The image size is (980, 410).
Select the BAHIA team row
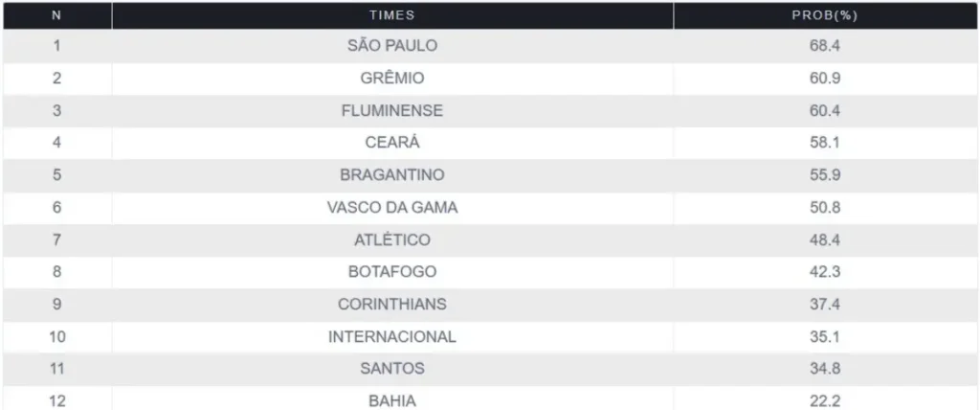[x=391, y=400]
